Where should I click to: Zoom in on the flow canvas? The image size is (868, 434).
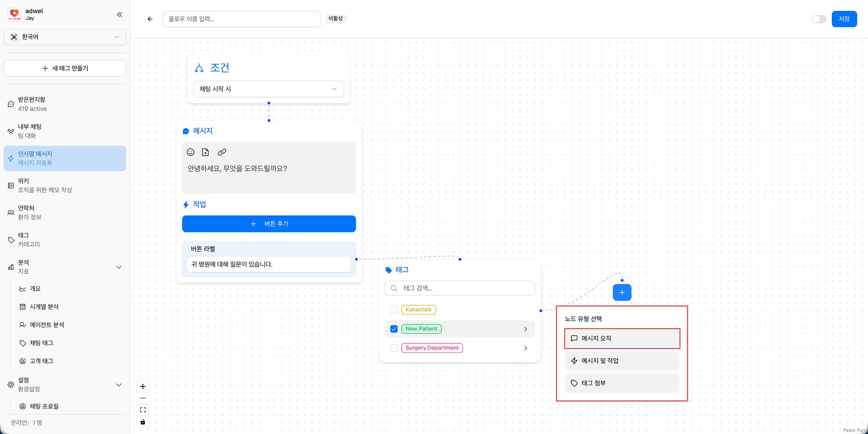143,386
